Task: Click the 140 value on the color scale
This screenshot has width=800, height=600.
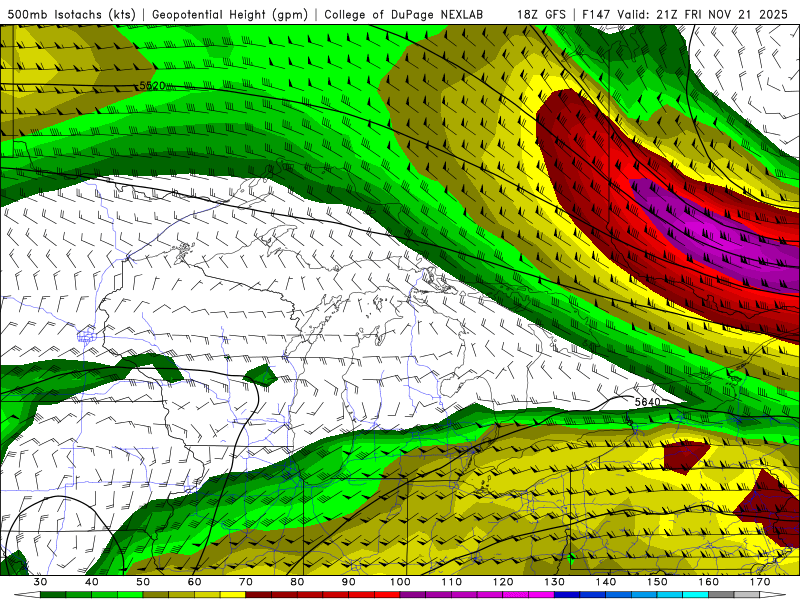Action: 606,582
